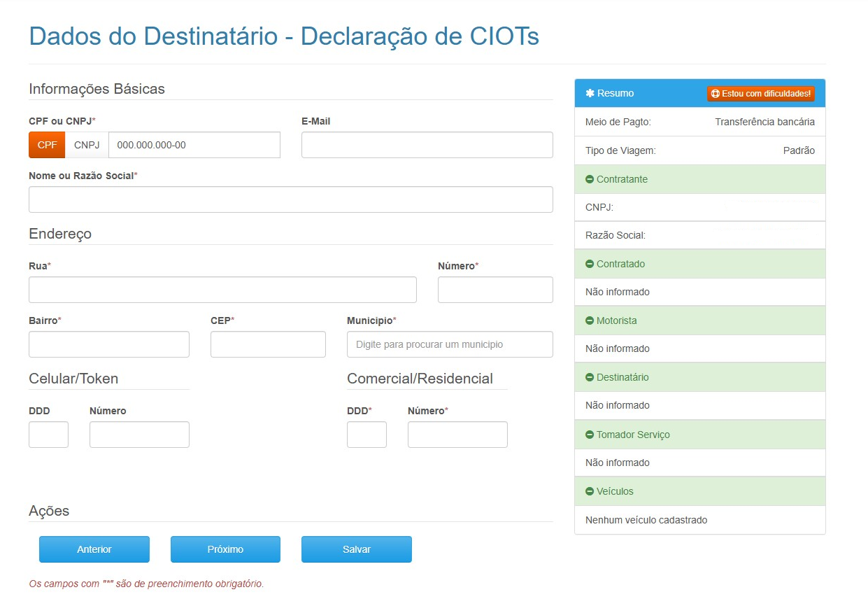Open Estou com dificuldades help
Image resolution: width=868 pixels, height=599 pixels.
coord(761,93)
